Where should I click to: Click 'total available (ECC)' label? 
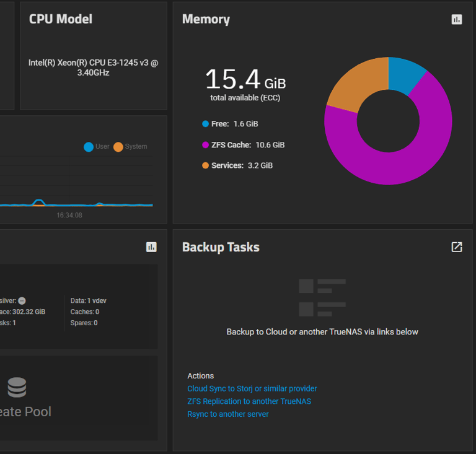click(245, 98)
